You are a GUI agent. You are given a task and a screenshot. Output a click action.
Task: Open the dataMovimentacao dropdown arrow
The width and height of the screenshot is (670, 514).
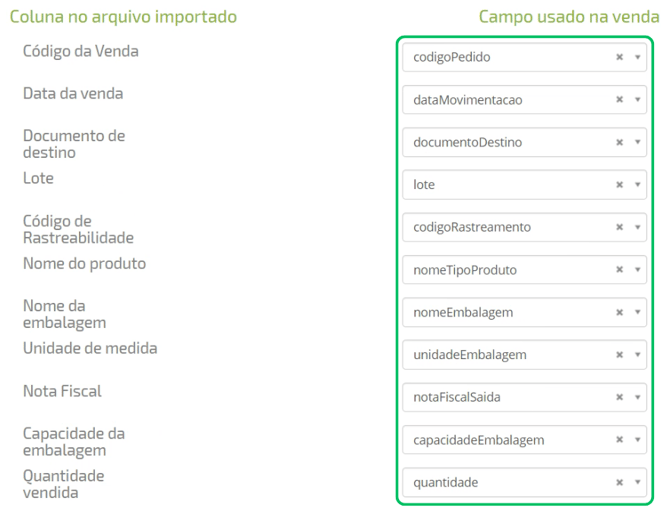[x=637, y=100]
